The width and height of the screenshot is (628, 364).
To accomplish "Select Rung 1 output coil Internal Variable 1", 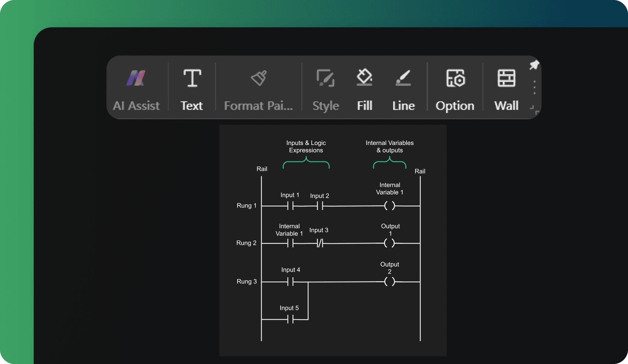I will pos(388,205).
